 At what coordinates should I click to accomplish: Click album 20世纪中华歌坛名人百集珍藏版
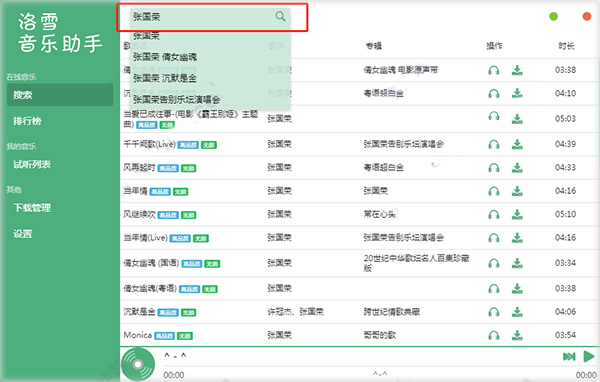416,263
